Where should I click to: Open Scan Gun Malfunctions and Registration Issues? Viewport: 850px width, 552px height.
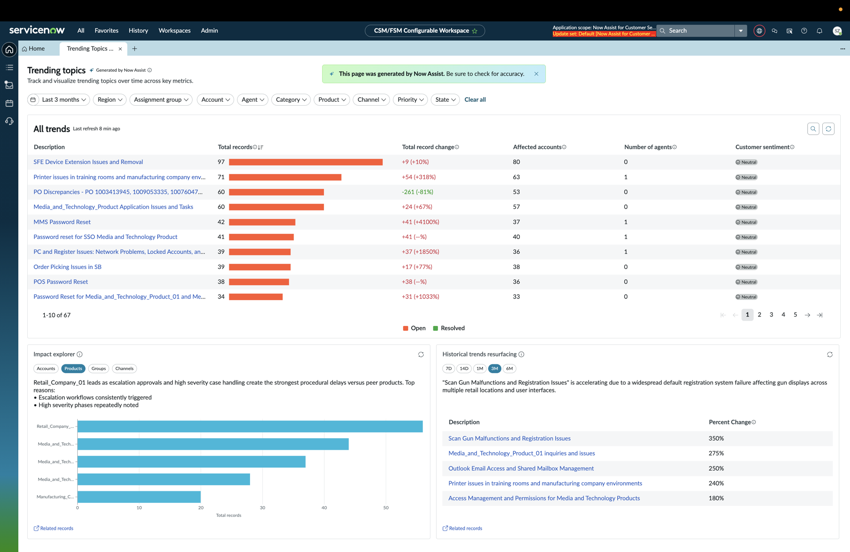pyautogui.click(x=509, y=438)
